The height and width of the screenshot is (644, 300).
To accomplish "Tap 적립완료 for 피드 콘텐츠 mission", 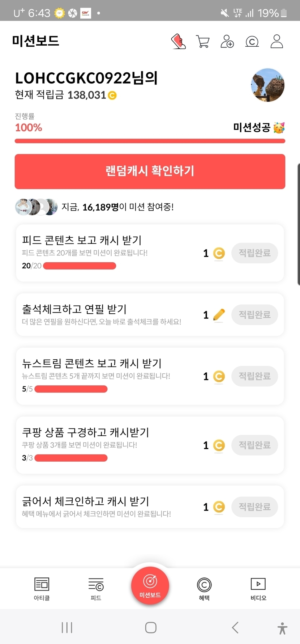I will (x=254, y=253).
